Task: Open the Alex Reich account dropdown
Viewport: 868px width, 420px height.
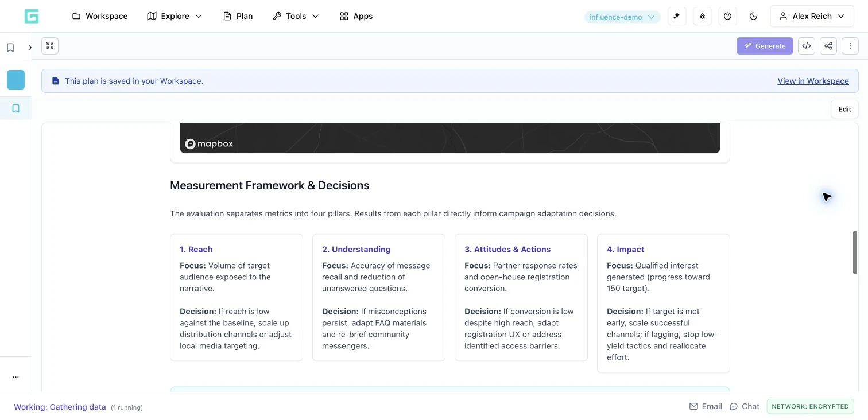Action: pos(812,16)
